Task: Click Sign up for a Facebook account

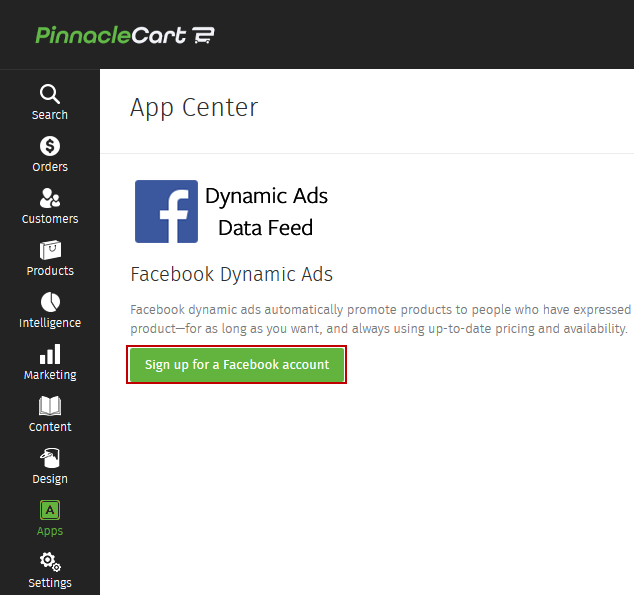Action: [237, 365]
